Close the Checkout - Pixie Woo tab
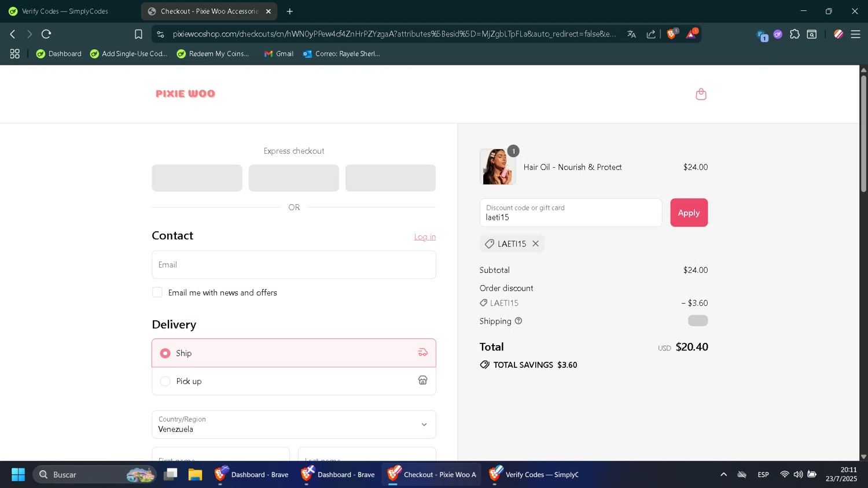 pos(269,11)
